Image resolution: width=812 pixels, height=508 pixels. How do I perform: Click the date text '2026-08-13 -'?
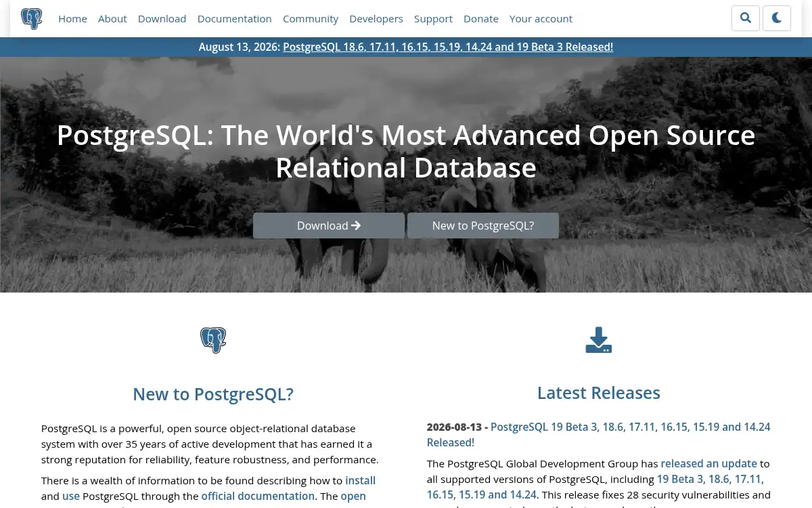457,427
